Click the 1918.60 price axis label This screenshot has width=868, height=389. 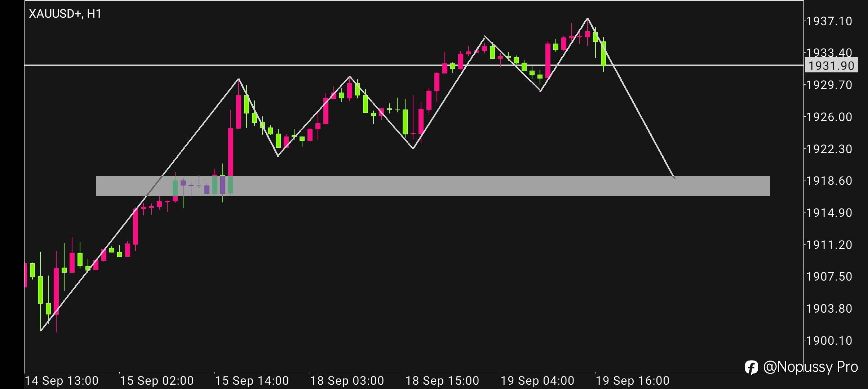click(829, 181)
